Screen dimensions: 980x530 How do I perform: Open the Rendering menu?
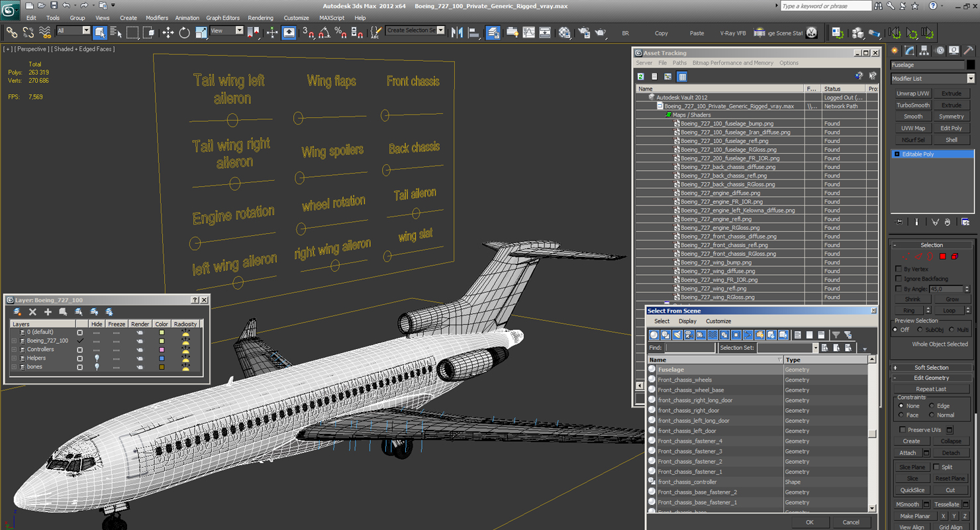click(x=260, y=18)
